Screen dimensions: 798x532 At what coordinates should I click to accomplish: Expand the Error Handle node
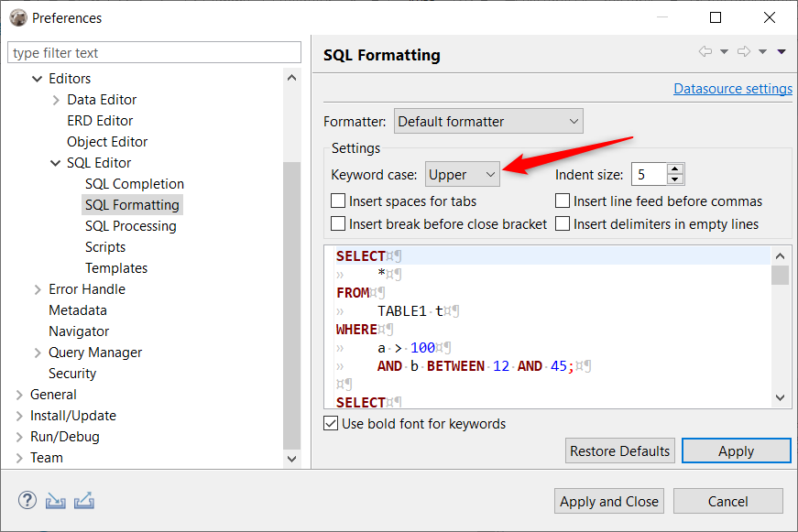point(38,290)
